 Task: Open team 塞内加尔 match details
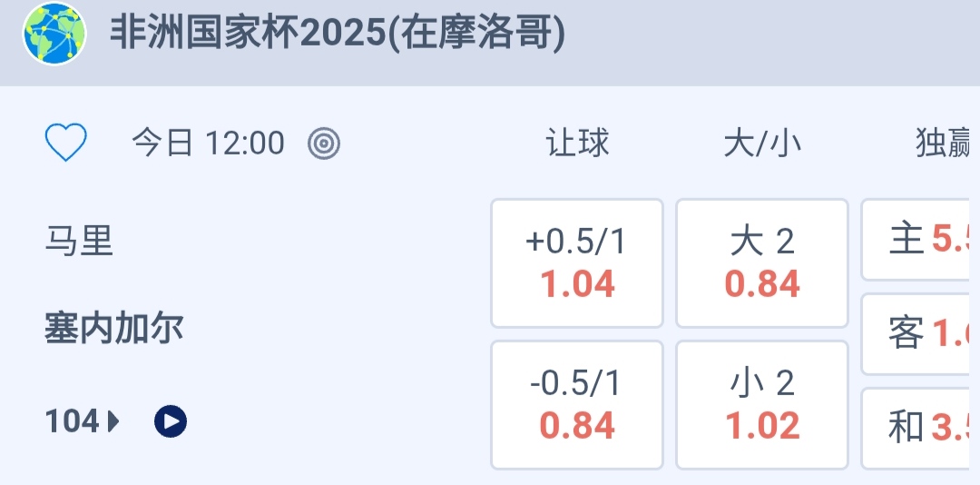click(114, 328)
